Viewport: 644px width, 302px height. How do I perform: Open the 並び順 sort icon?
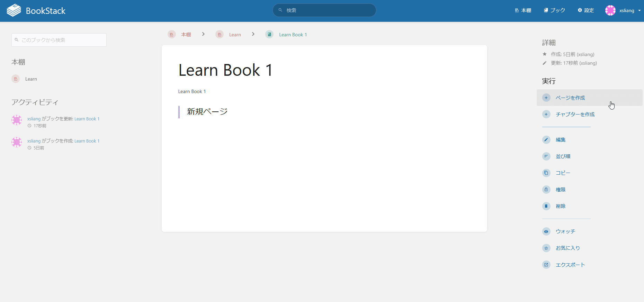(546, 156)
